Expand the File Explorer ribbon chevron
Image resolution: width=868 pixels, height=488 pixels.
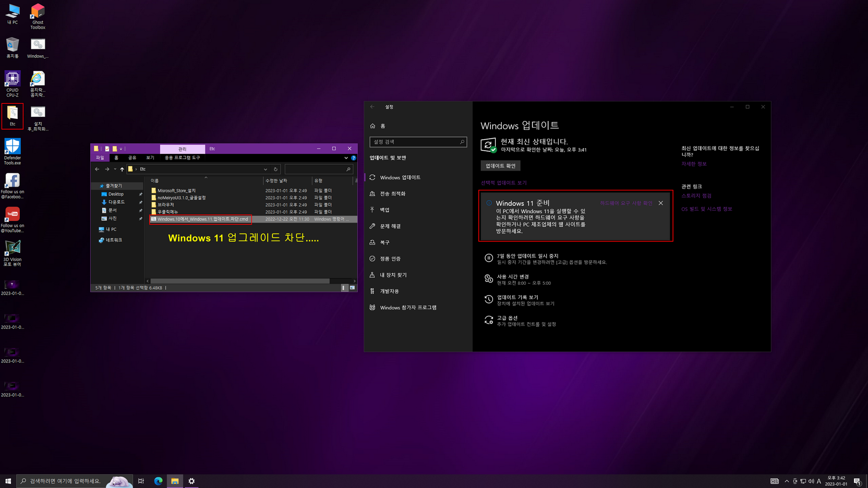pyautogui.click(x=346, y=158)
